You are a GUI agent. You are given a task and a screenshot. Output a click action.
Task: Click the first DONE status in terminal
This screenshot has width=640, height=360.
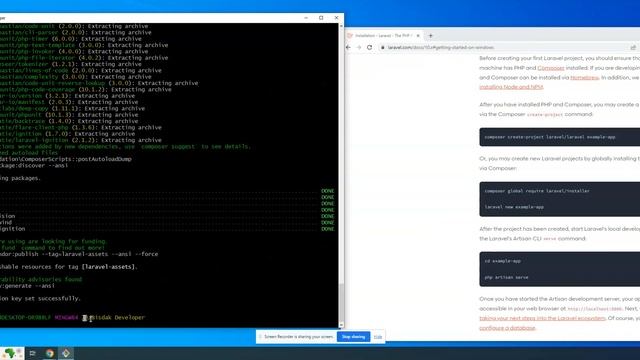point(327,191)
